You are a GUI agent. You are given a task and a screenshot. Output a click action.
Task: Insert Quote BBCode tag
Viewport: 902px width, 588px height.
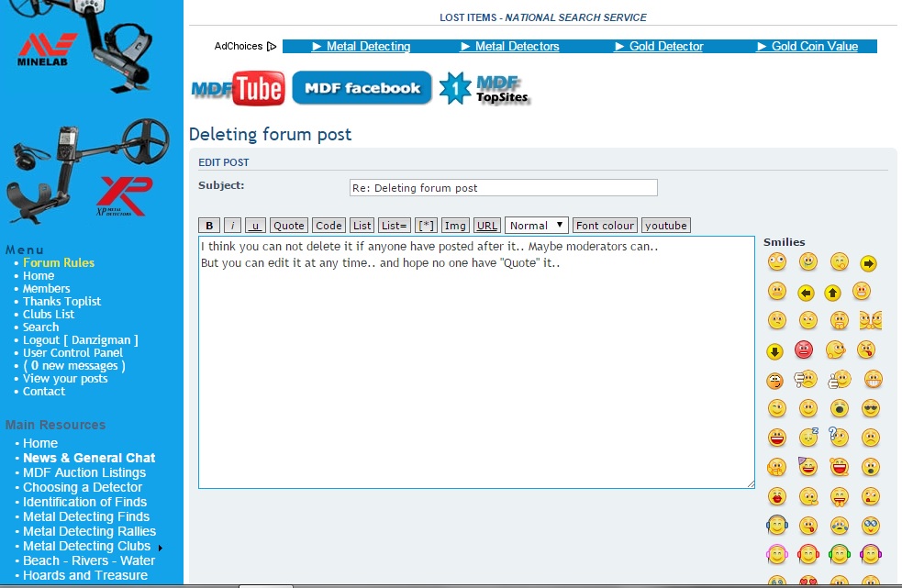289,226
